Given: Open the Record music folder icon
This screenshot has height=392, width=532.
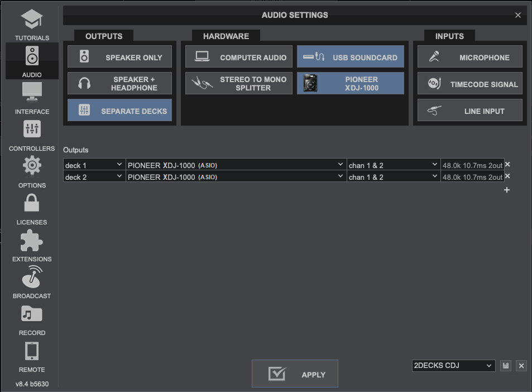Looking at the screenshot, I should (x=32, y=313).
